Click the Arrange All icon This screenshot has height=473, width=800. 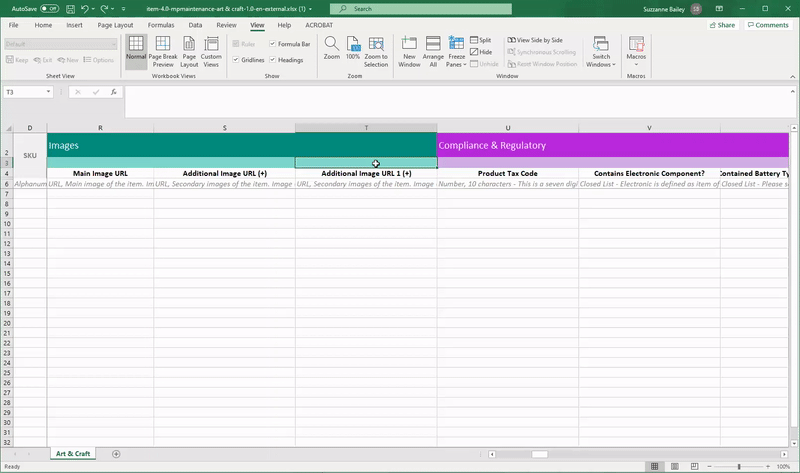click(x=433, y=52)
